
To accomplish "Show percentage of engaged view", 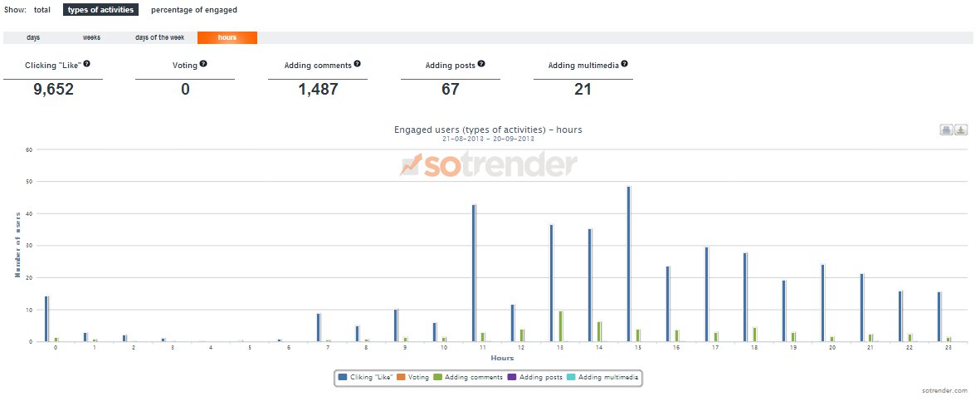I will [x=193, y=10].
